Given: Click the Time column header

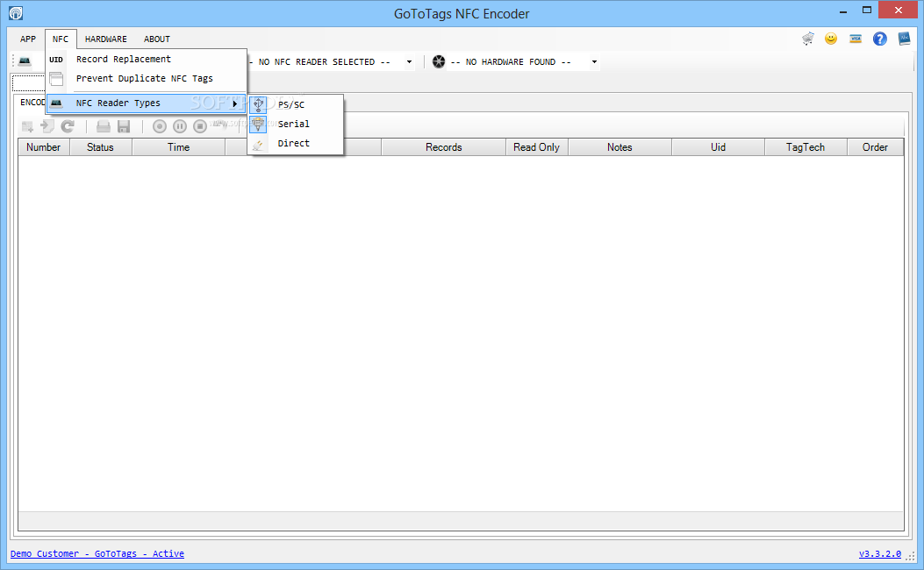Looking at the screenshot, I should [x=178, y=147].
